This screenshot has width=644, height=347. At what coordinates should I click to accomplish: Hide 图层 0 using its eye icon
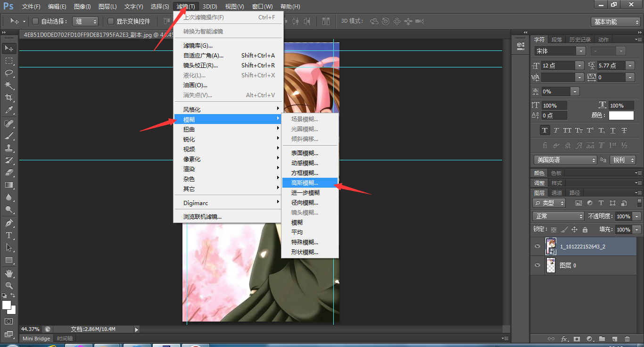[x=537, y=265]
